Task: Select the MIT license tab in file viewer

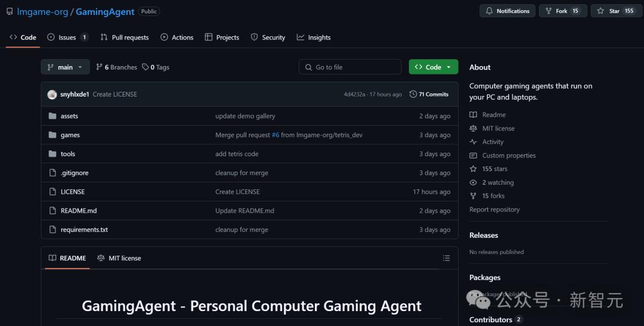Action: pyautogui.click(x=119, y=258)
